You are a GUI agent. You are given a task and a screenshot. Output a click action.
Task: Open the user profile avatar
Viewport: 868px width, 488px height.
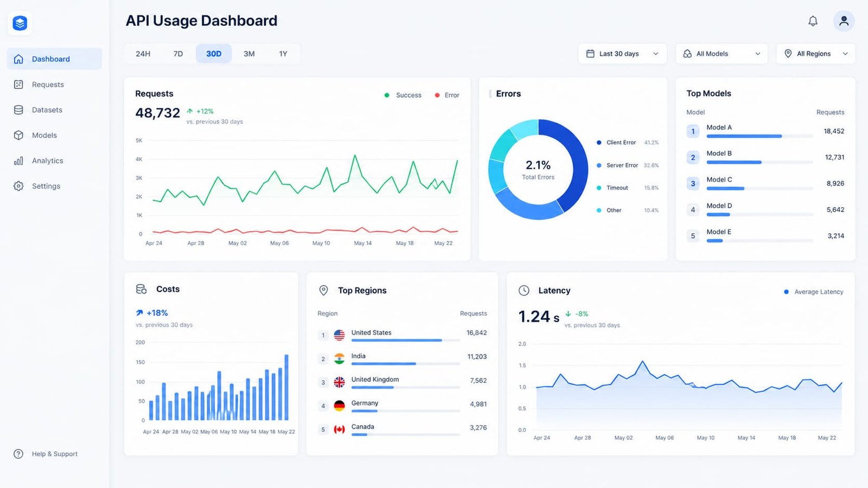click(x=844, y=21)
